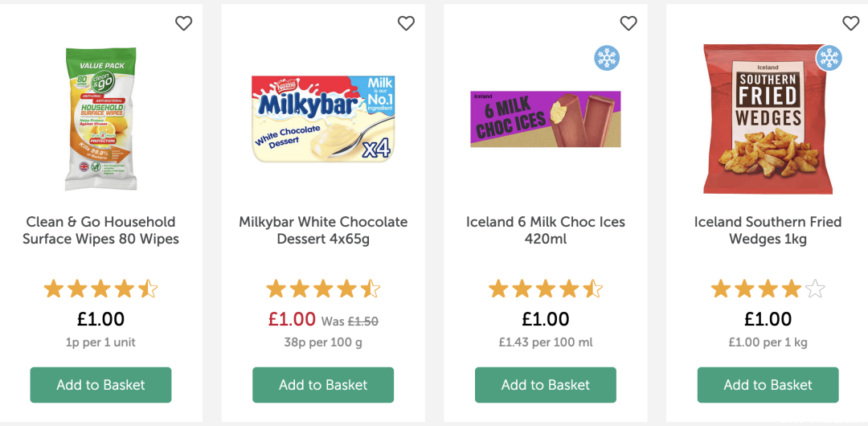Click the 6 Milk Choc Ices product image
Screen dimensions: 868x426
545,119
